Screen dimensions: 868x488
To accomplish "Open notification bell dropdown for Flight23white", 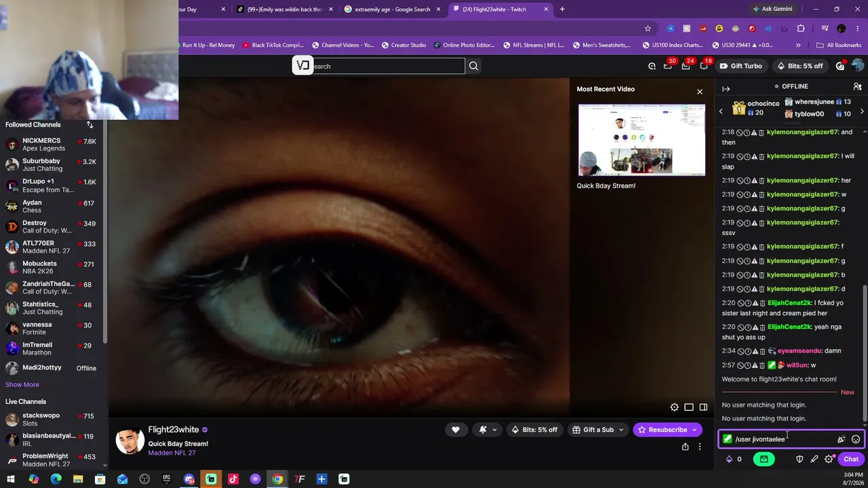I will [488, 430].
